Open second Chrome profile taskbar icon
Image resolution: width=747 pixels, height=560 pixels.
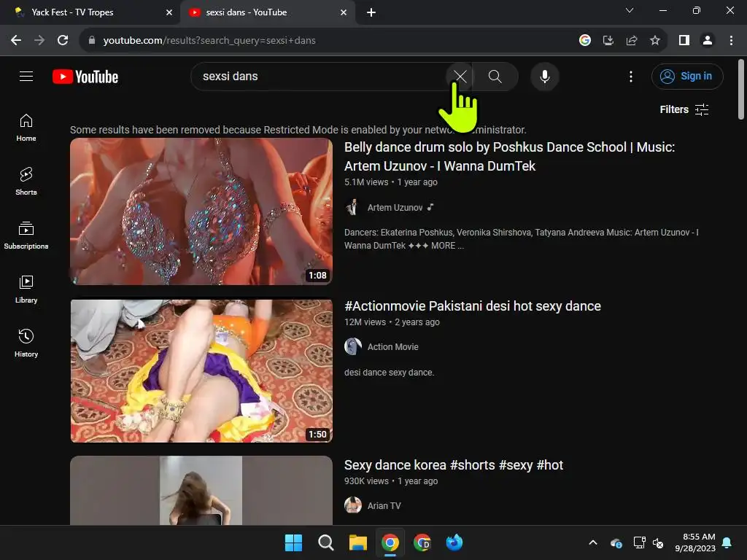[422, 542]
